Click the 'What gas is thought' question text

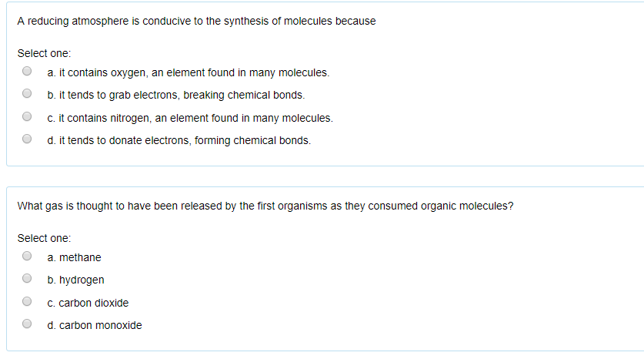(265, 206)
